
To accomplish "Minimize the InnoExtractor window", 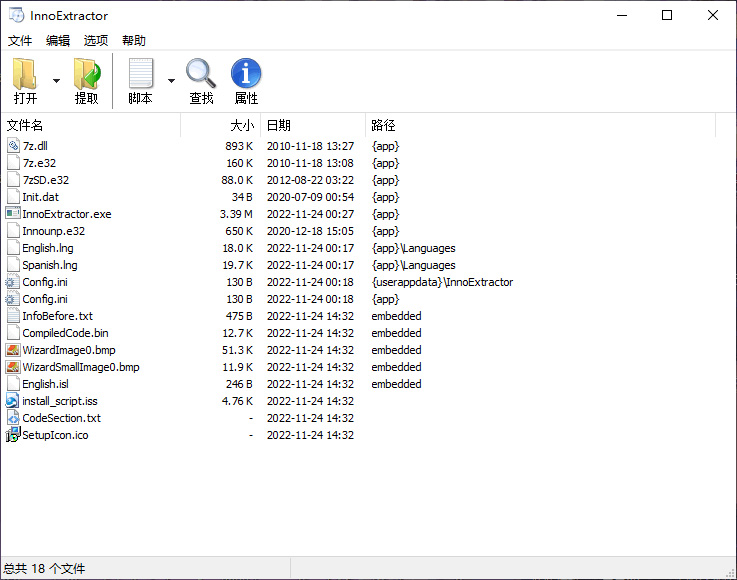I will 622,16.
